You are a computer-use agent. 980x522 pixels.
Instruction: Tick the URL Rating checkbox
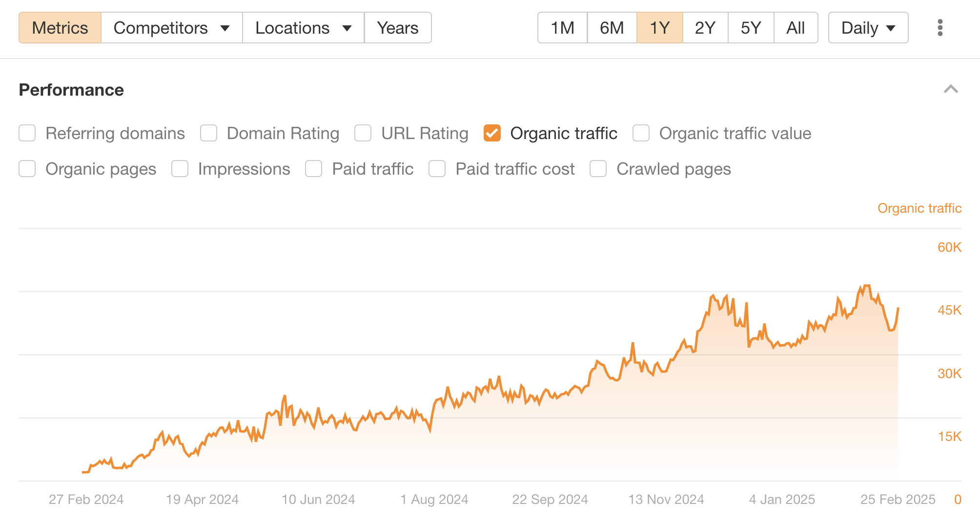[x=363, y=133]
